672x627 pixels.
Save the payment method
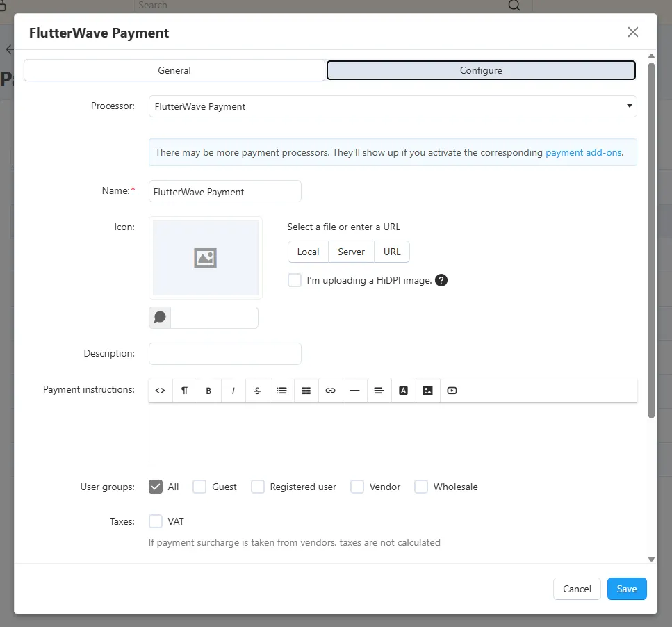click(x=627, y=589)
